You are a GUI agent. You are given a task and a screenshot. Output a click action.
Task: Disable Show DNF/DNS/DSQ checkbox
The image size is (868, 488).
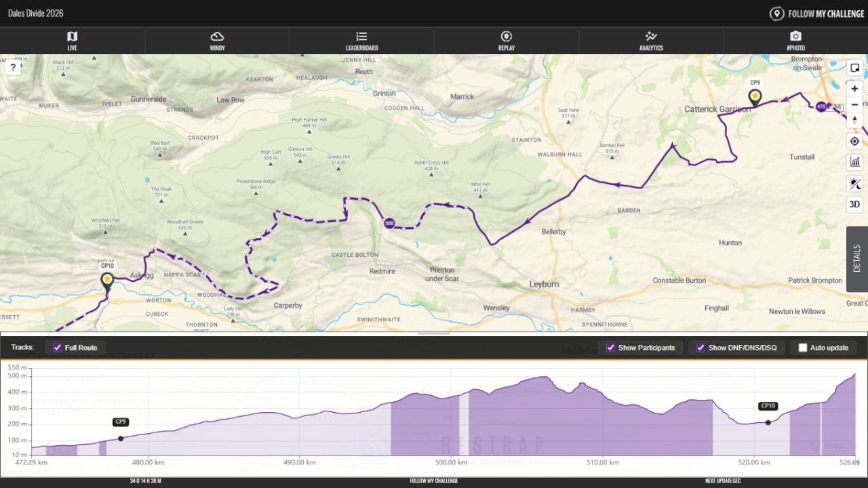tap(701, 348)
